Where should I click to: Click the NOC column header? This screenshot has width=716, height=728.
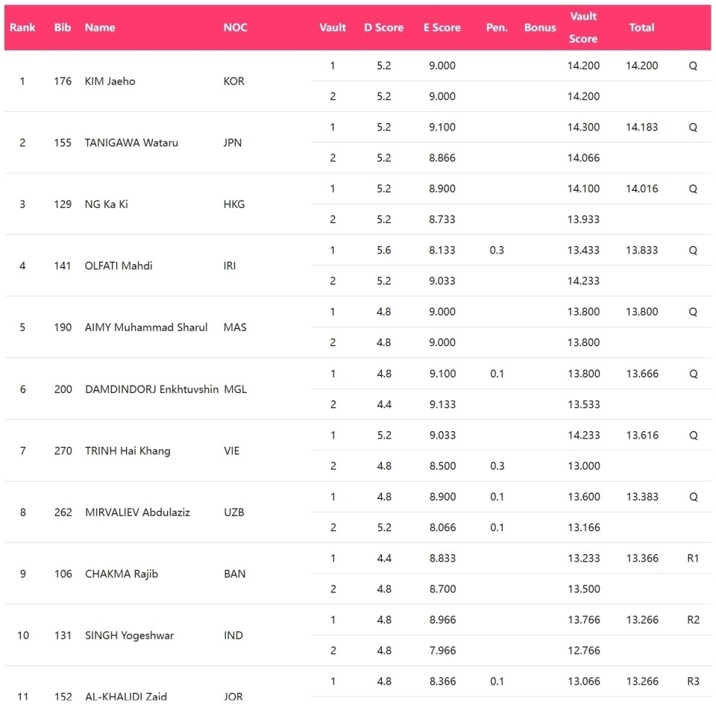[x=235, y=28]
